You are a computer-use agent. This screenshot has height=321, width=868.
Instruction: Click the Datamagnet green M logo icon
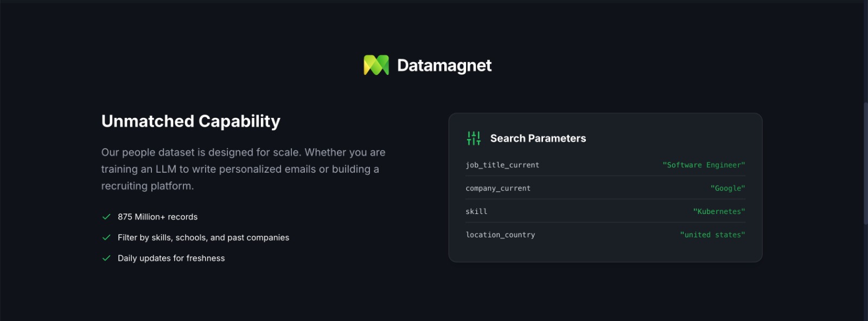376,65
